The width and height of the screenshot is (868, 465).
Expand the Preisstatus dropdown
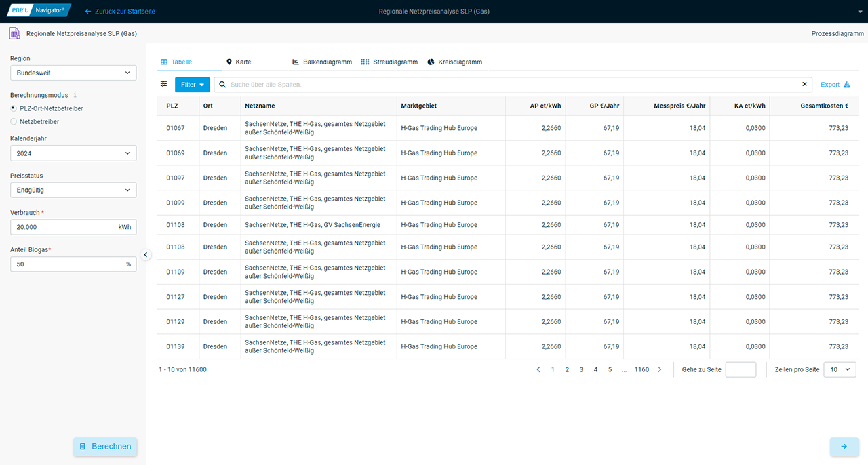[73, 190]
